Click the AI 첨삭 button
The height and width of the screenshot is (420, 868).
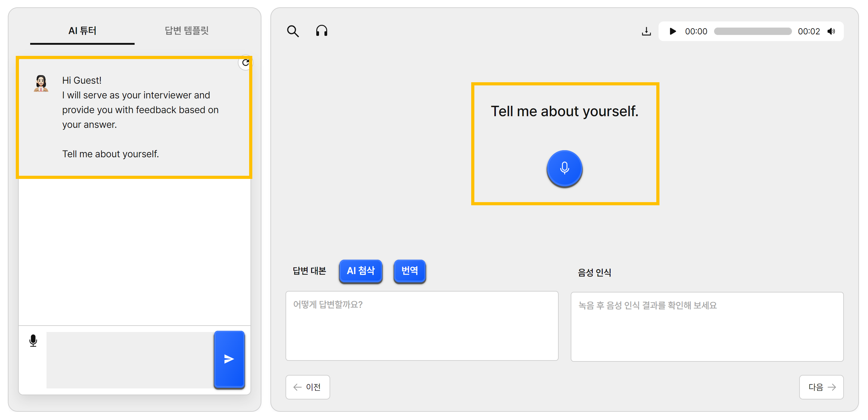click(361, 271)
